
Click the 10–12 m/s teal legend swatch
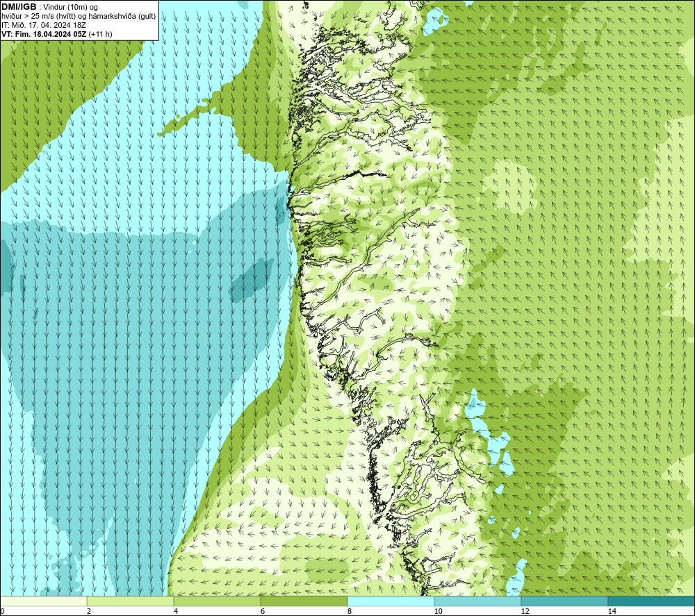click(x=478, y=601)
